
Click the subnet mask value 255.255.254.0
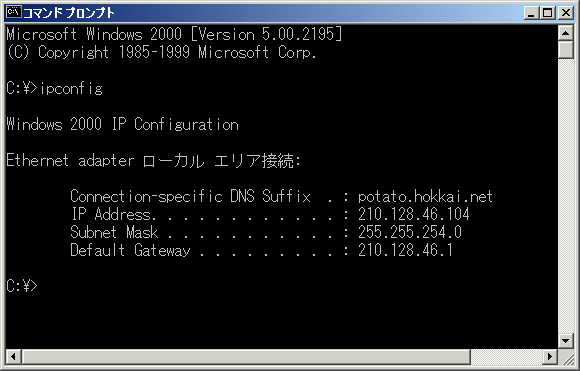[410, 232]
